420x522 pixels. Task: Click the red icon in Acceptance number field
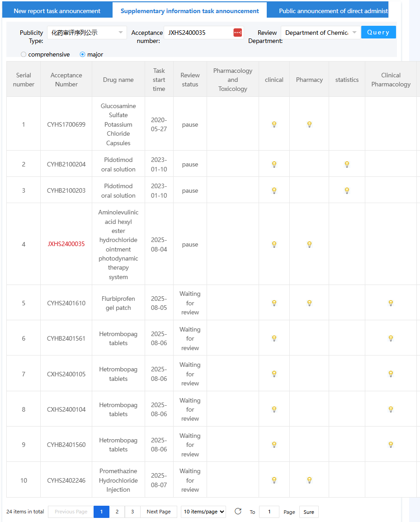[x=238, y=33]
